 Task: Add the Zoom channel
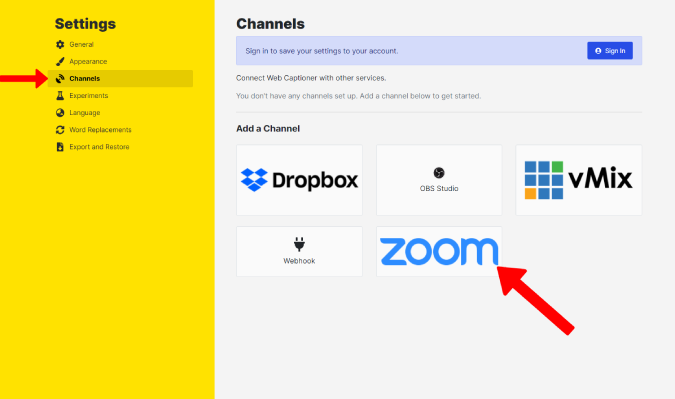[x=439, y=251]
